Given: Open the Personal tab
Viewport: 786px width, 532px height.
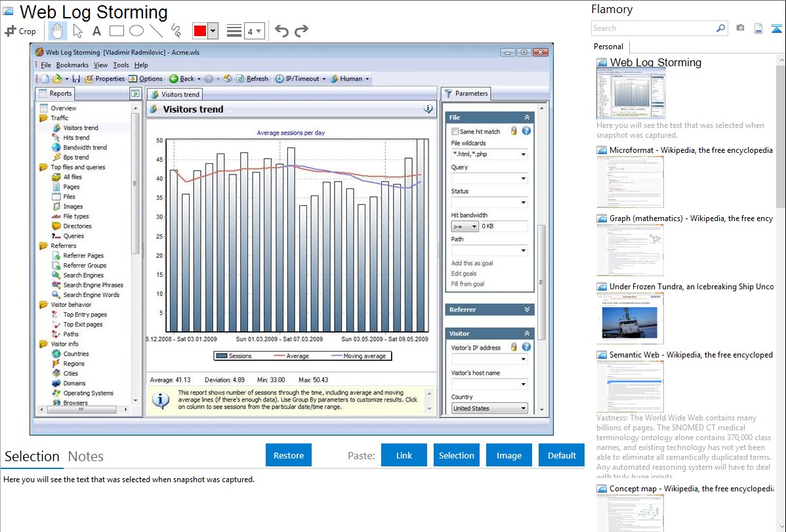Looking at the screenshot, I should click(608, 47).
